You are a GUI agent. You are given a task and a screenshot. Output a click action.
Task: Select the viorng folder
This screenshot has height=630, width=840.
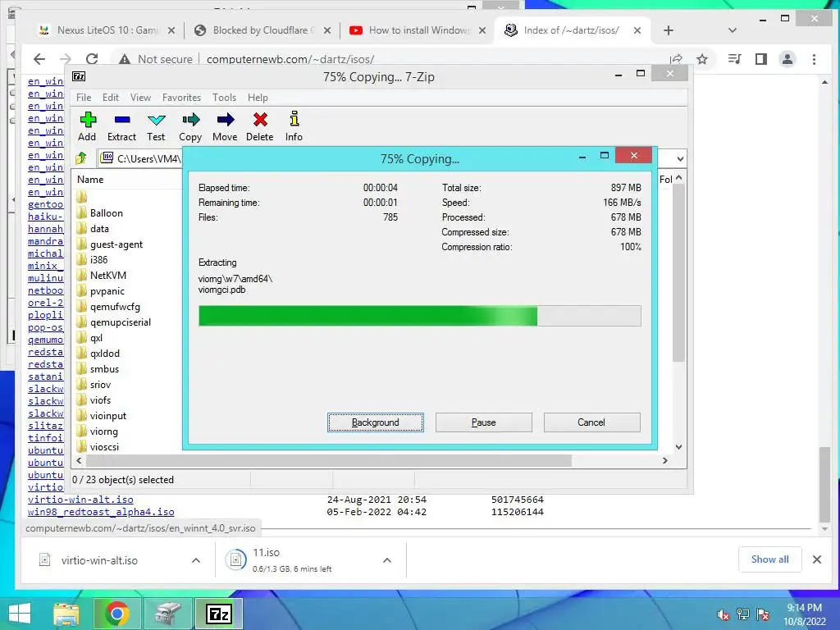click(x=103, y=431)
